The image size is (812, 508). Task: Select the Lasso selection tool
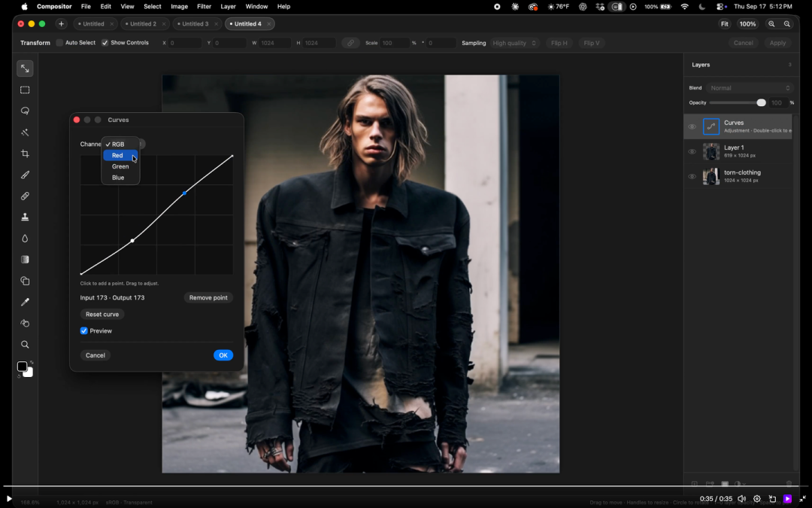tap(25, 111)
